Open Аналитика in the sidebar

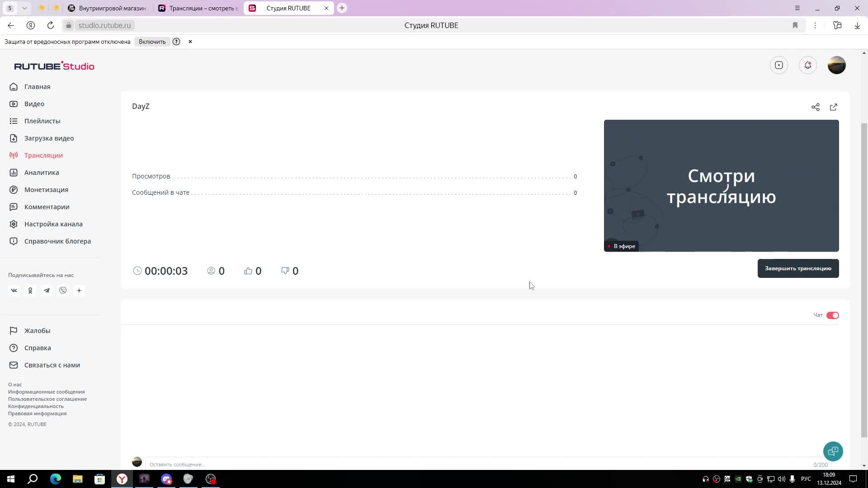pyautogui.click(x=42, y=173)
